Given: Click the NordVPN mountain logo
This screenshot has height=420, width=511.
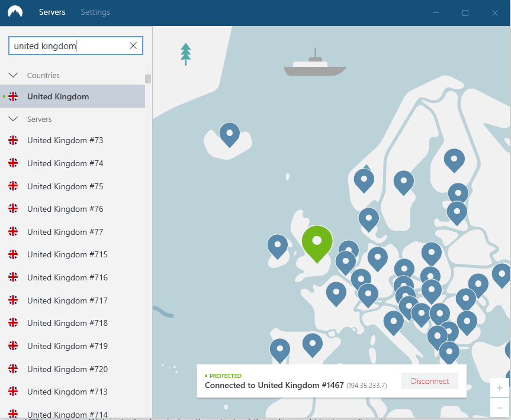Looking at the screenshot, I should [x=15, y=12].
